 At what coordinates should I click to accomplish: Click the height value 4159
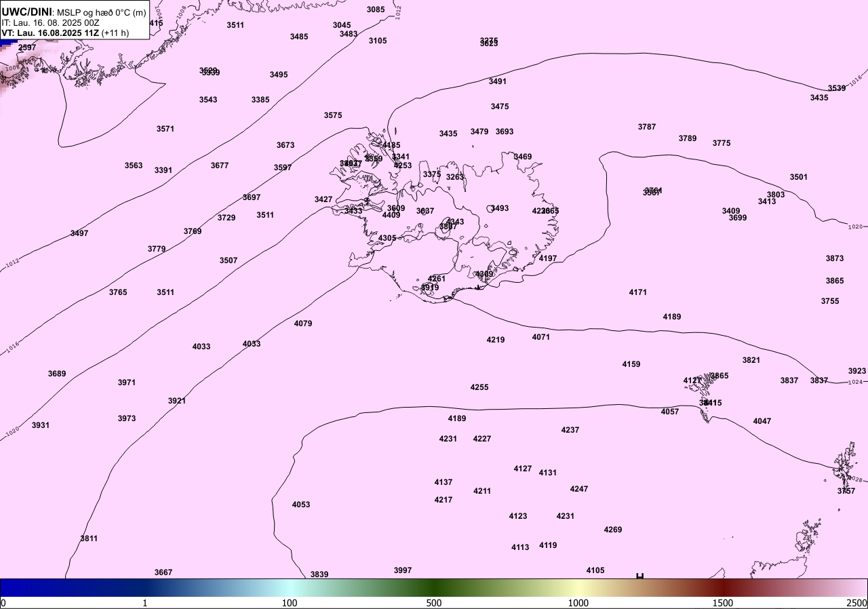631,364
